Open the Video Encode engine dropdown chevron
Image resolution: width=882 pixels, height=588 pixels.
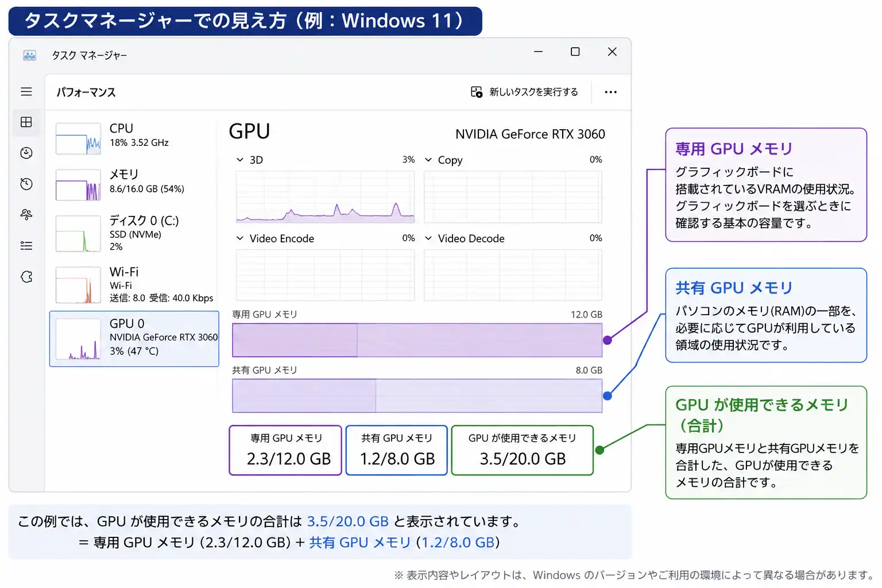[240, 238]
